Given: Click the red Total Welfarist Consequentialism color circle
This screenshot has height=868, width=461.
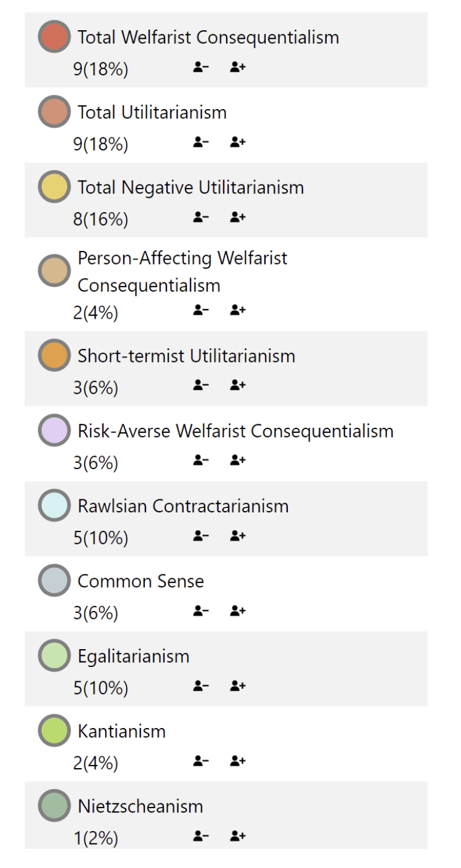Looking at the screenshot, I should (x=54, y=37).
